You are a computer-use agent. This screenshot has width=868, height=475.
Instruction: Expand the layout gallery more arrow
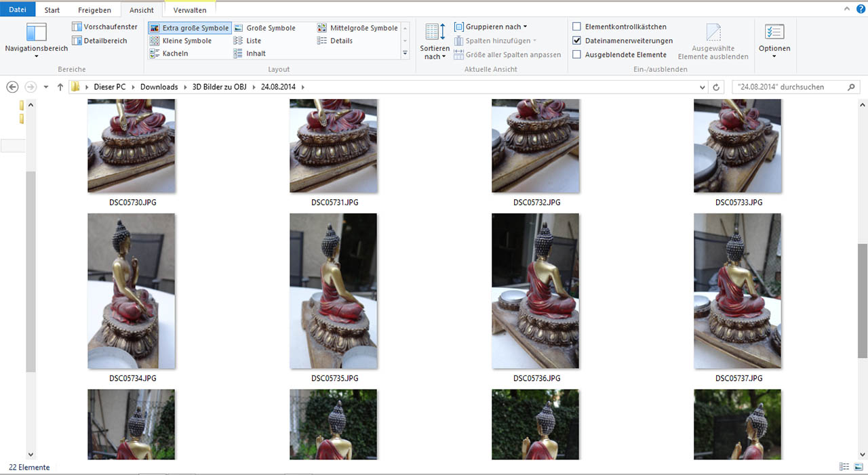tap(406, 53)
